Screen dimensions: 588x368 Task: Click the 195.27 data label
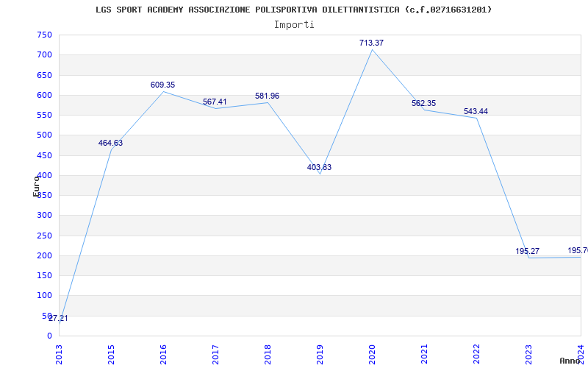[527, 251]
